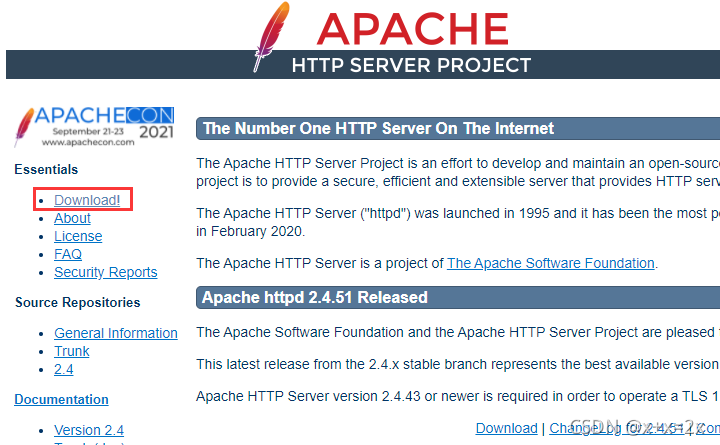720x445 pixels.
Task: Open General Information under Source Repositories
Action: click(x=116, y=333)
